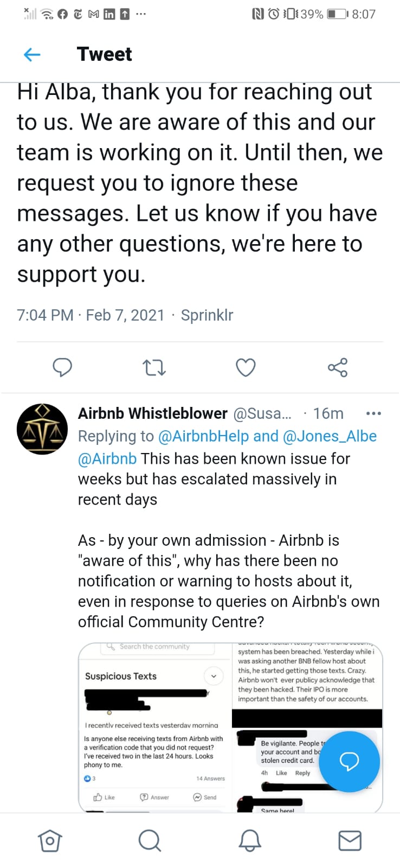
Task: Tap the floating blue reply button
Action: 349,762
